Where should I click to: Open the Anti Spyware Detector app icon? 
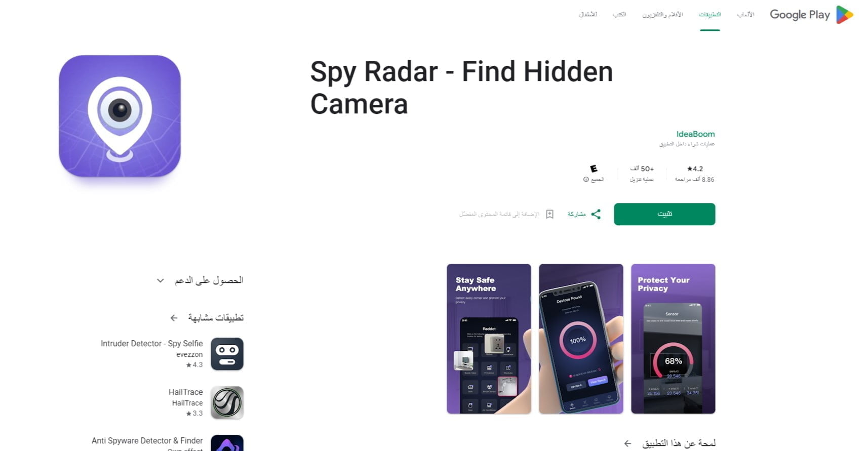[x=227, y=443]
